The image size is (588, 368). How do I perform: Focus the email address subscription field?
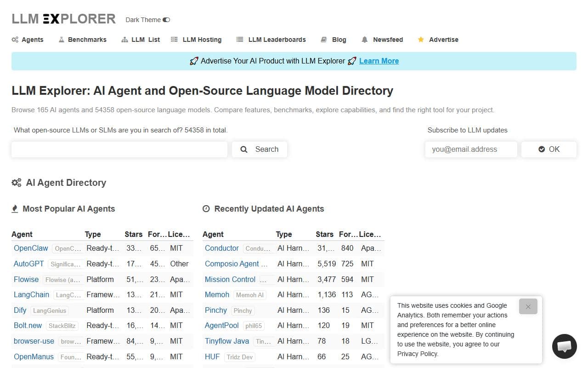click(471, 149)
